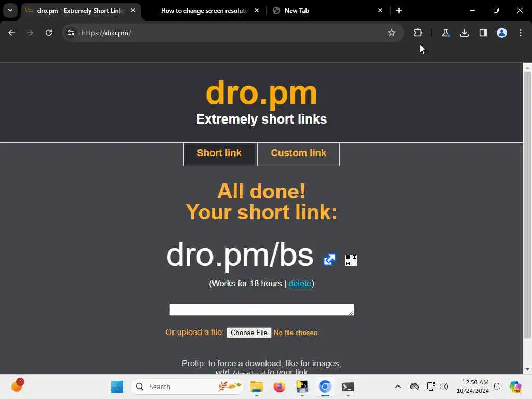This screenshot has width=532, height=399.
Task: Open volume speaker tray icon
Action: (444, 387)
